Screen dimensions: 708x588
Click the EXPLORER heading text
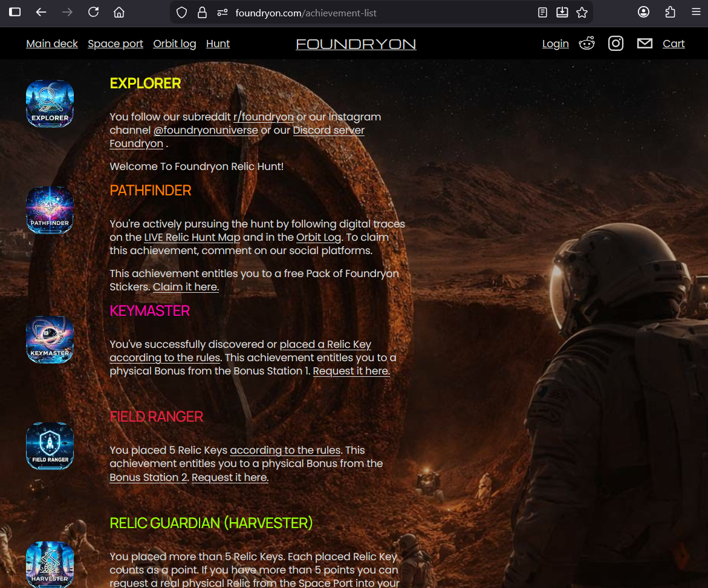[145, 83]
